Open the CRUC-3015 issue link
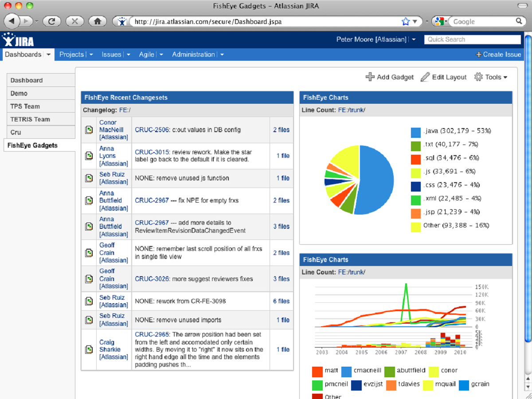532x399 pixels. pyautogui.click(x=152, y=152)
